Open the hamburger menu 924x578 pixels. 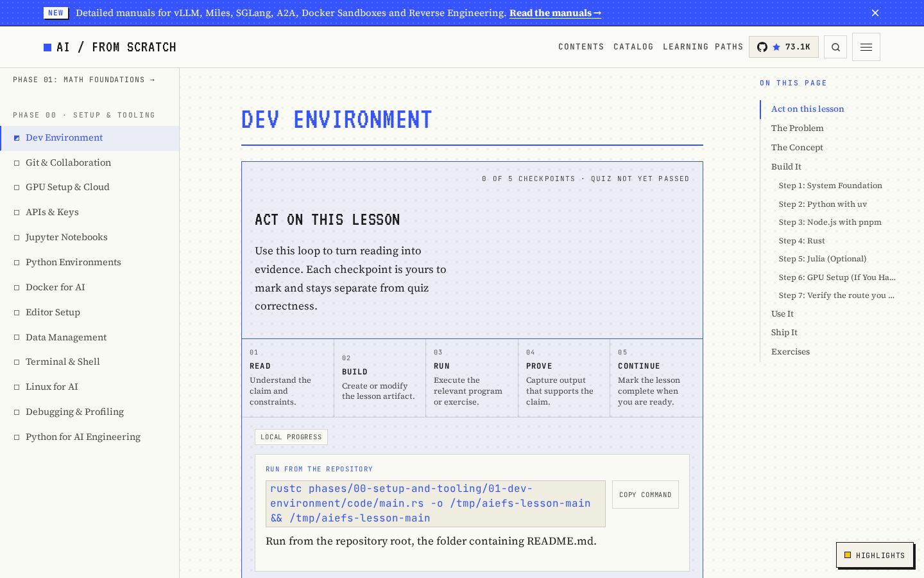866,47
